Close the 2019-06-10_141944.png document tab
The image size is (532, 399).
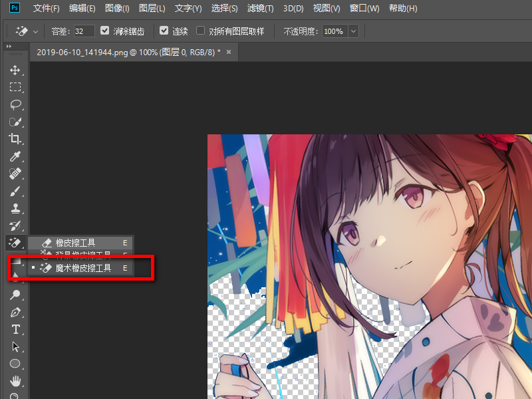click(229, 52)
